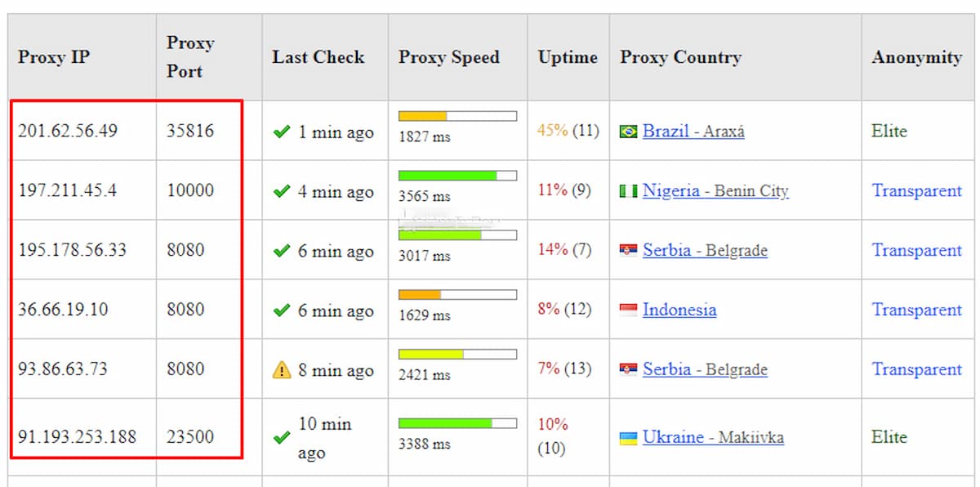Open the Nigeria - Benin City link

point(715,191)
